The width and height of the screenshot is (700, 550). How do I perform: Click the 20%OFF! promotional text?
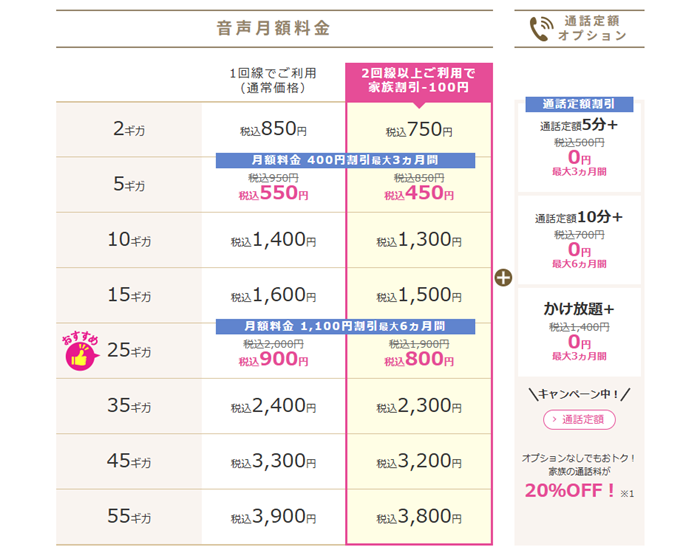tap(570, 491)
